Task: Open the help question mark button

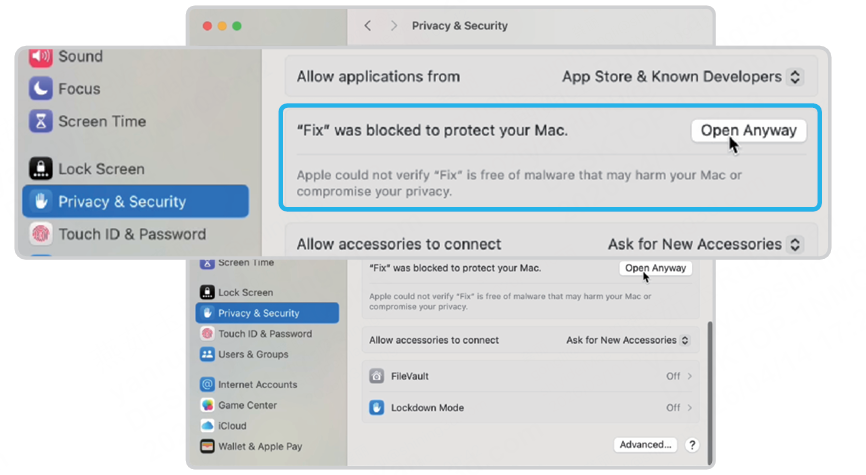Action: coord(692,445)
